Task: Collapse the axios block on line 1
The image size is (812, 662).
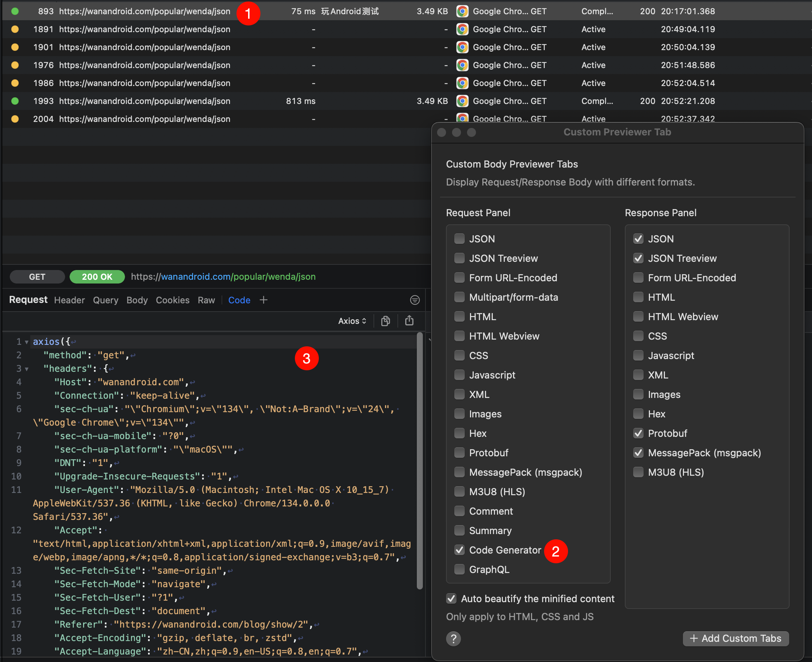Action: point(26,342)
